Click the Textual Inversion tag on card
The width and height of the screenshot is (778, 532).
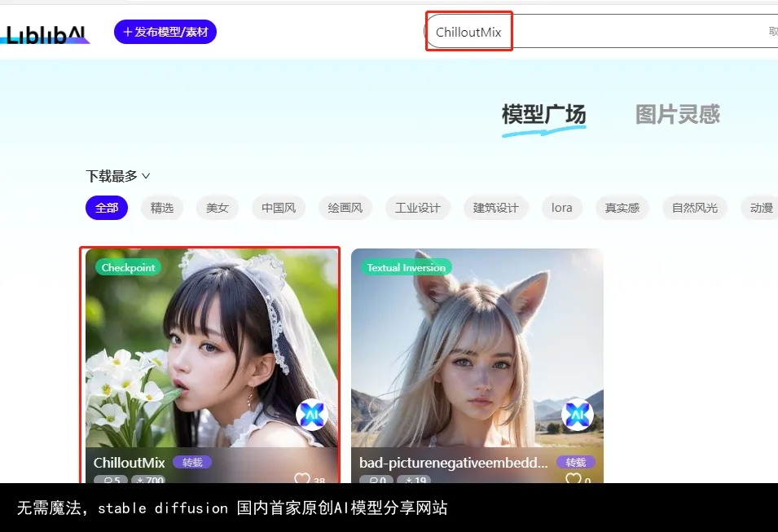coord(406,267)
